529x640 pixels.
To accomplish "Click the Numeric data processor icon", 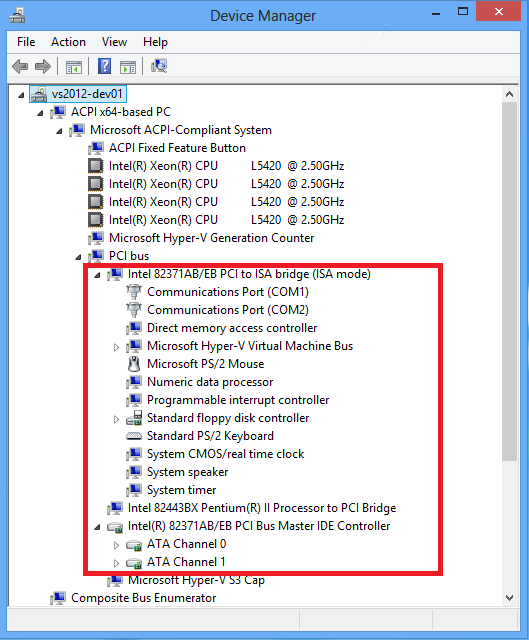I will 133,382.
